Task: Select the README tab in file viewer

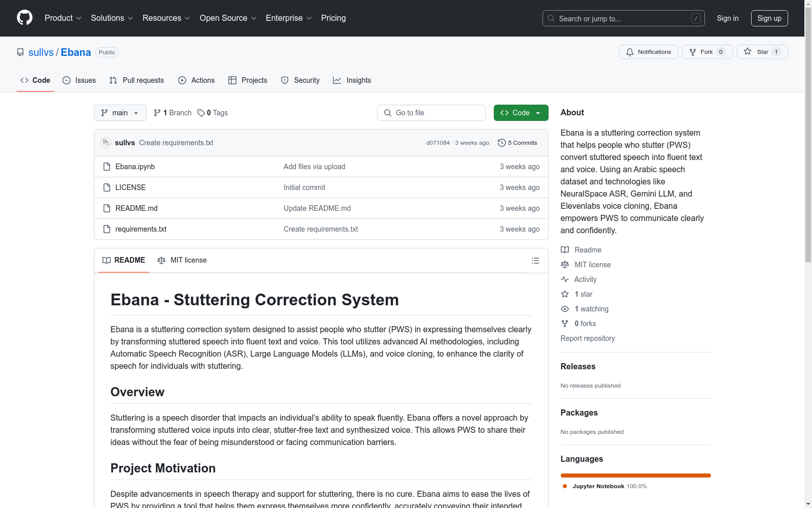Action: click(124, 260)
